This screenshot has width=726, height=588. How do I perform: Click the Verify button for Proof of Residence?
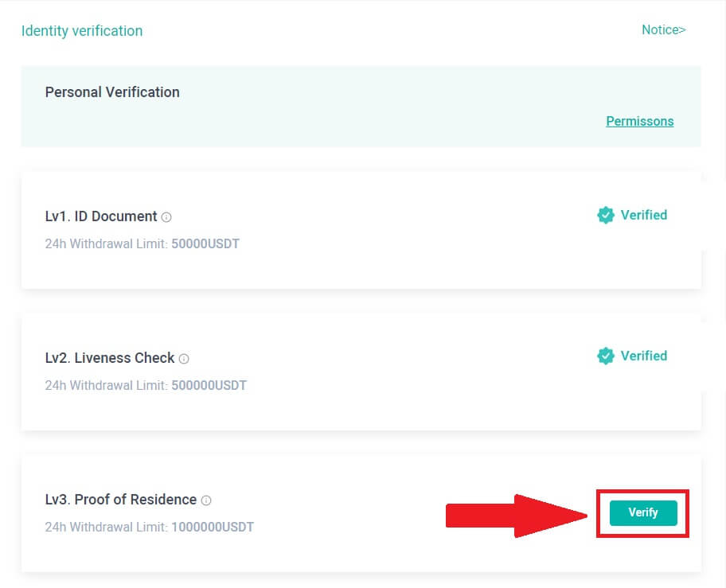[x=642, y=513]
